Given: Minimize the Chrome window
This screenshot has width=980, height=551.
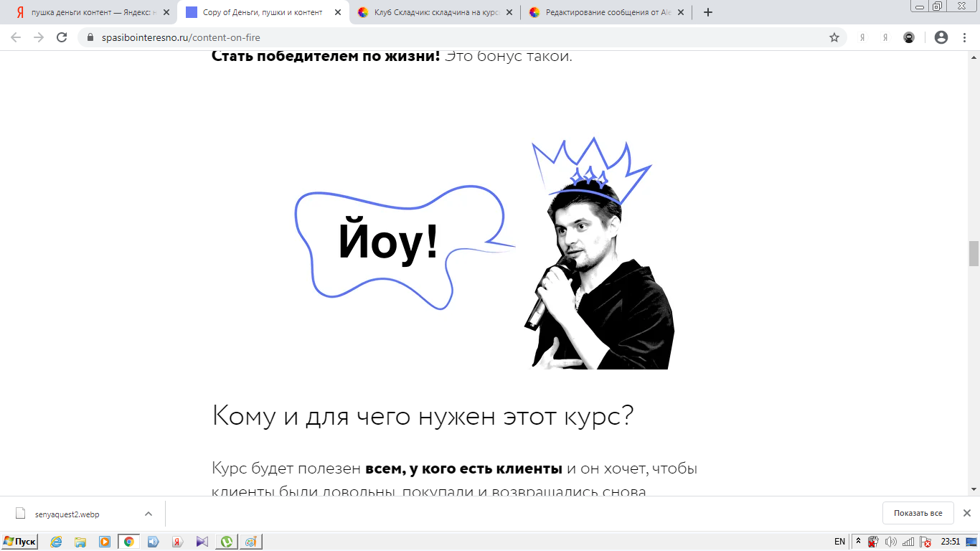Looking at the screenshot, I should click(920, 6).
